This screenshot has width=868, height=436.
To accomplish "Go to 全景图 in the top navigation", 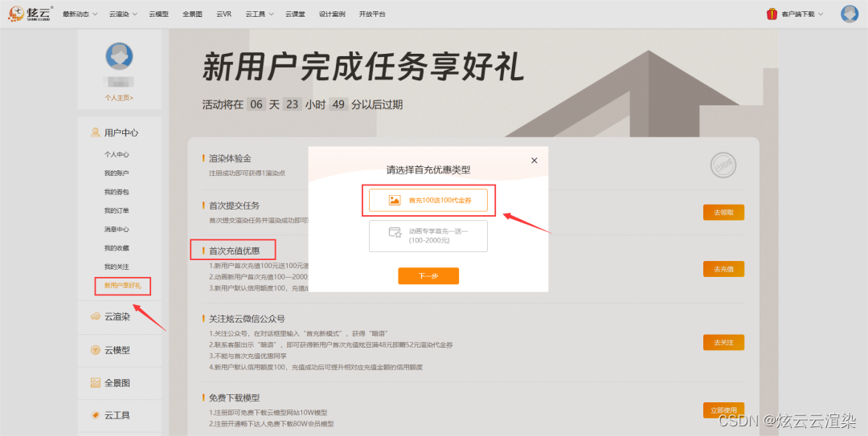I will pyautogui.click(x=192, y=14).
